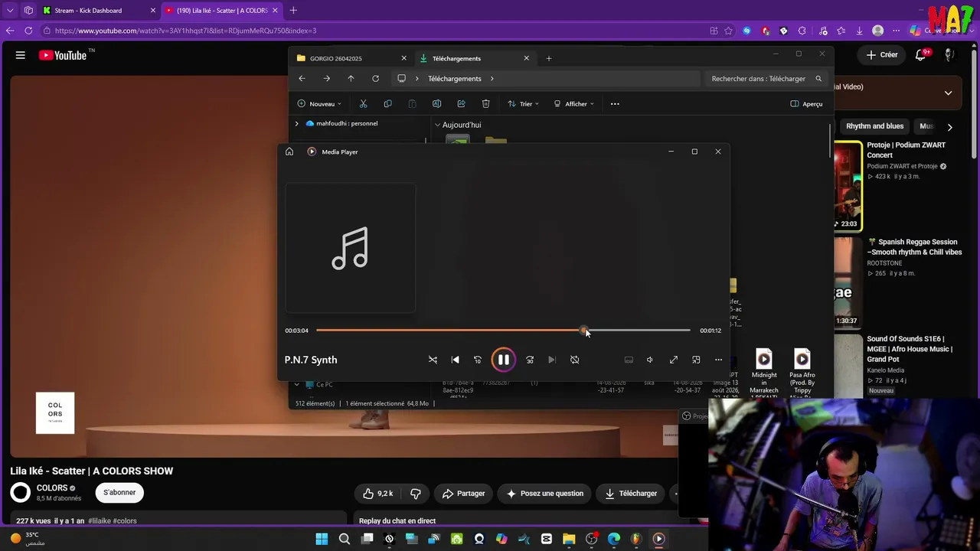Image resolution: width=980 pixels, height=551 pixels.
Task: Dislike the Lila Iké video
Action: tap(415, 494)
